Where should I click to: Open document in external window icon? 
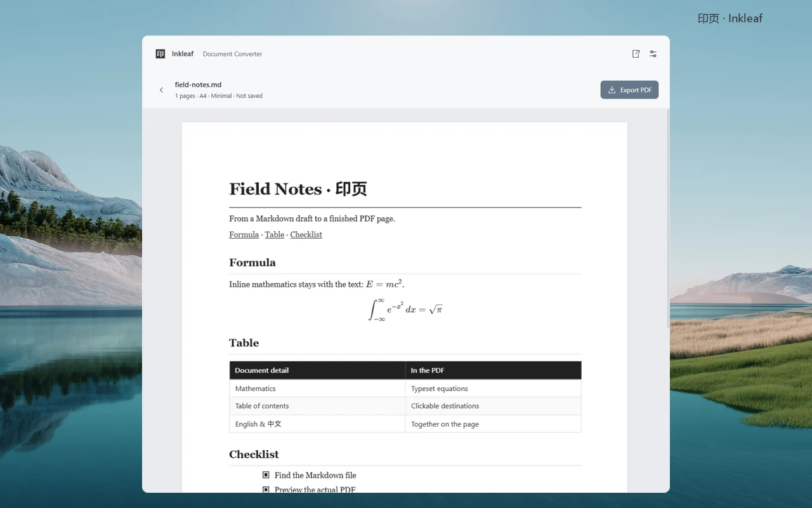636,54
